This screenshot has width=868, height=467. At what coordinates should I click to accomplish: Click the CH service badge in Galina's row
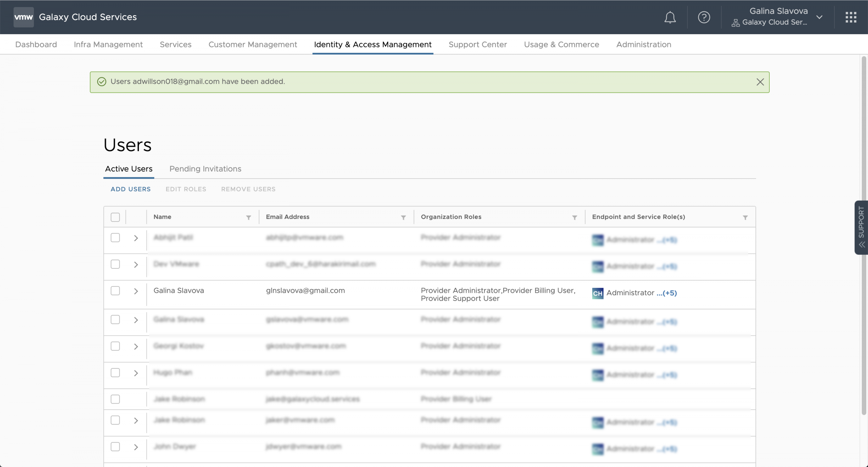pyautogui.click(x=597, y=293)
